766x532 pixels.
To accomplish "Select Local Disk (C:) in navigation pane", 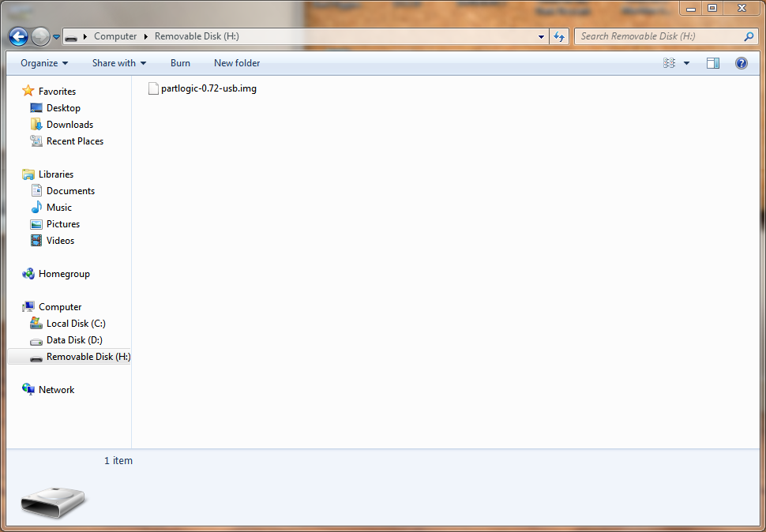I will (76, 324).
